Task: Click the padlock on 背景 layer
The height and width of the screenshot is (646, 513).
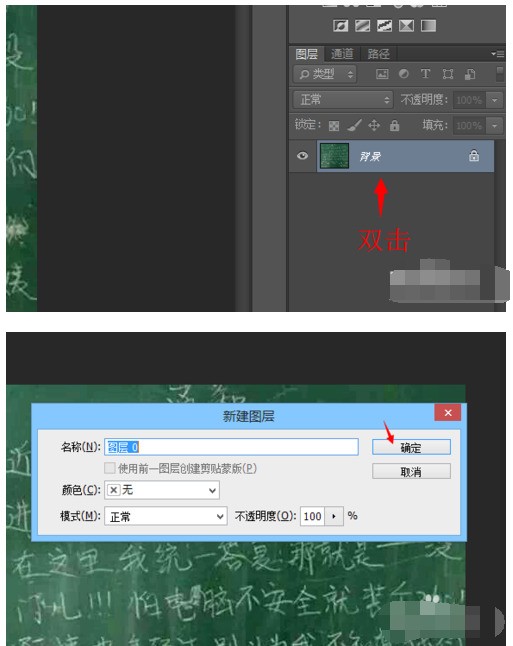Action: coord(474,156)
